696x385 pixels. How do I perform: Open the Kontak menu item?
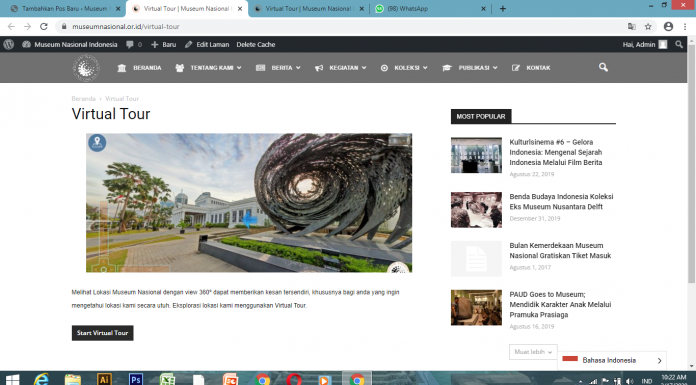pos(531,68)
